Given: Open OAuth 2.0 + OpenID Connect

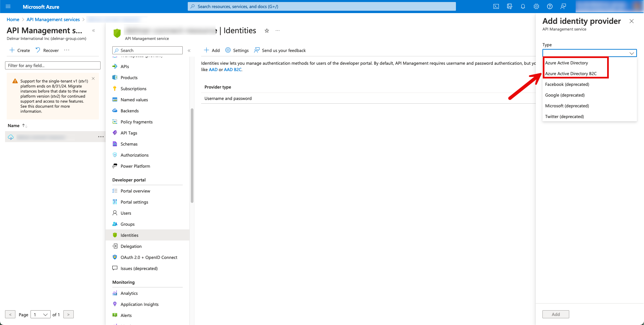Looking at the screenshot, I should (x=148, y=257).
